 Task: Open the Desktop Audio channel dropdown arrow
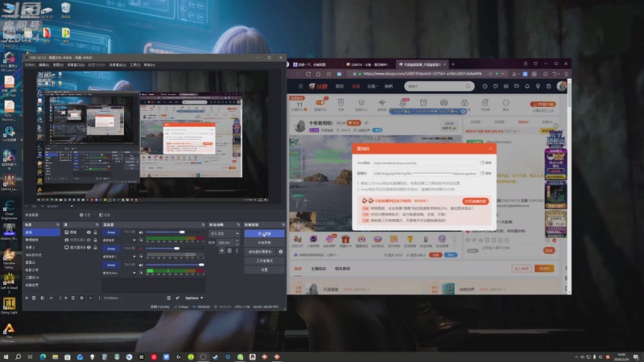point(134,240)
